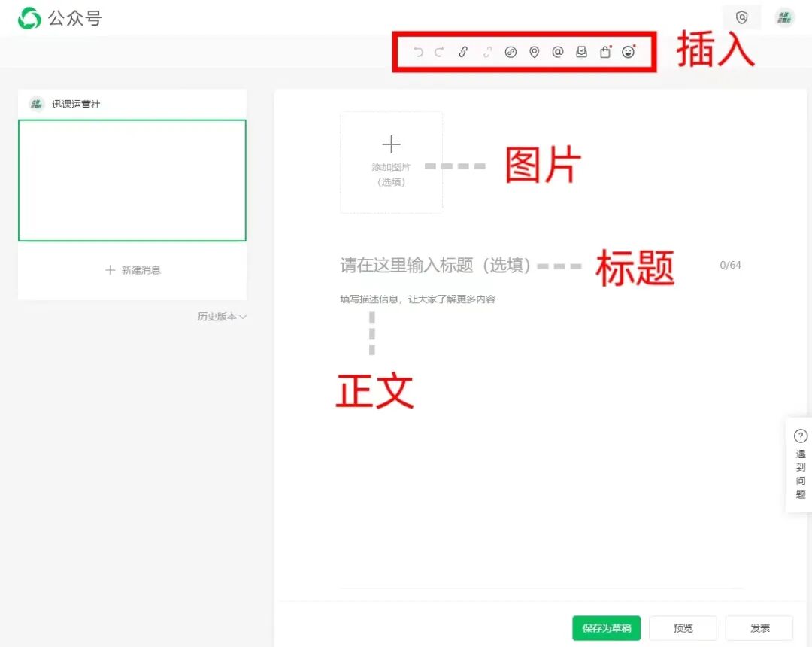This screenshot has width=812, height=647.
Task: Open the emoji picker icon
Action: click(x=629, y=52)
